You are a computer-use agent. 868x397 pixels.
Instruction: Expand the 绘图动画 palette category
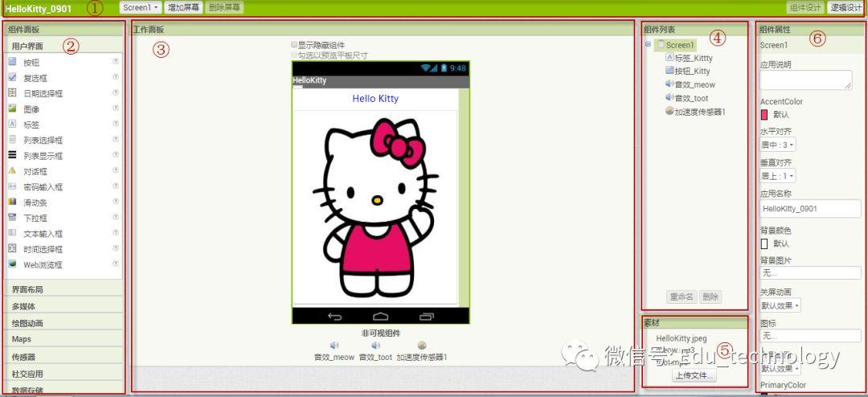click(x=64, y=323)
